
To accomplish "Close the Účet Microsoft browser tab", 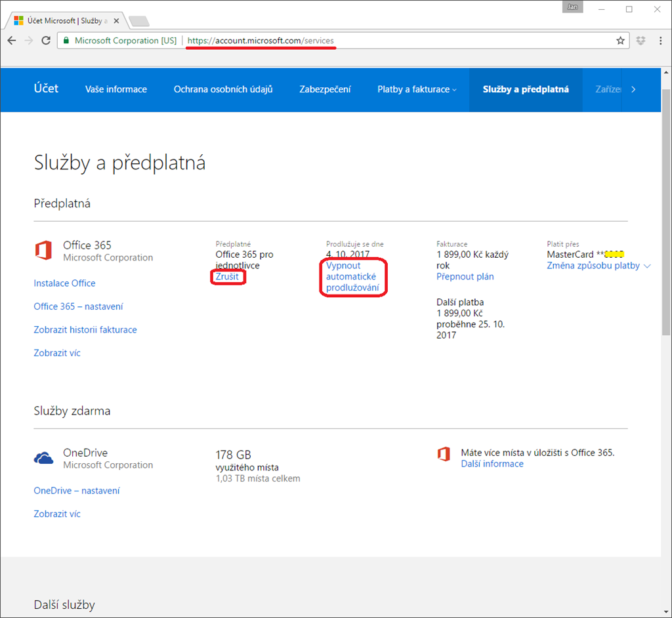I will [116, 20].
